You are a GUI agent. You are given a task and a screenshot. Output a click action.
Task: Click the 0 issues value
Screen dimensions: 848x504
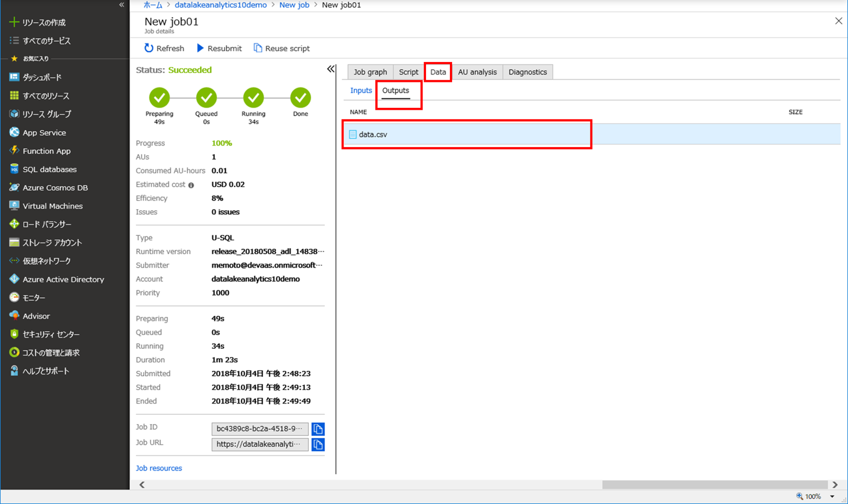click(x=225, y=212)
